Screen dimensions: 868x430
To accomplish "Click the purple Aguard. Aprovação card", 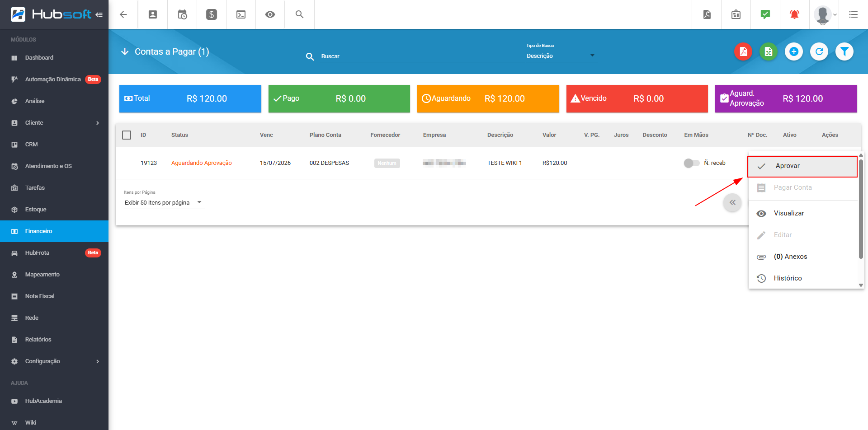I will pyautogui.click(x=786, y=98).
